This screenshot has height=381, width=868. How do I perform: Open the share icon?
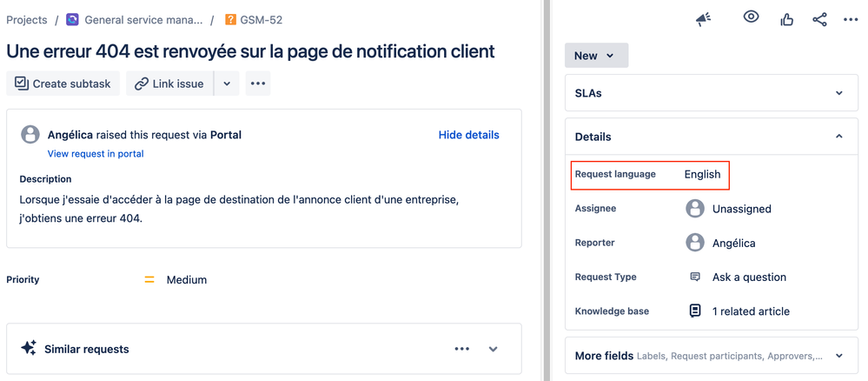(819, 20)
